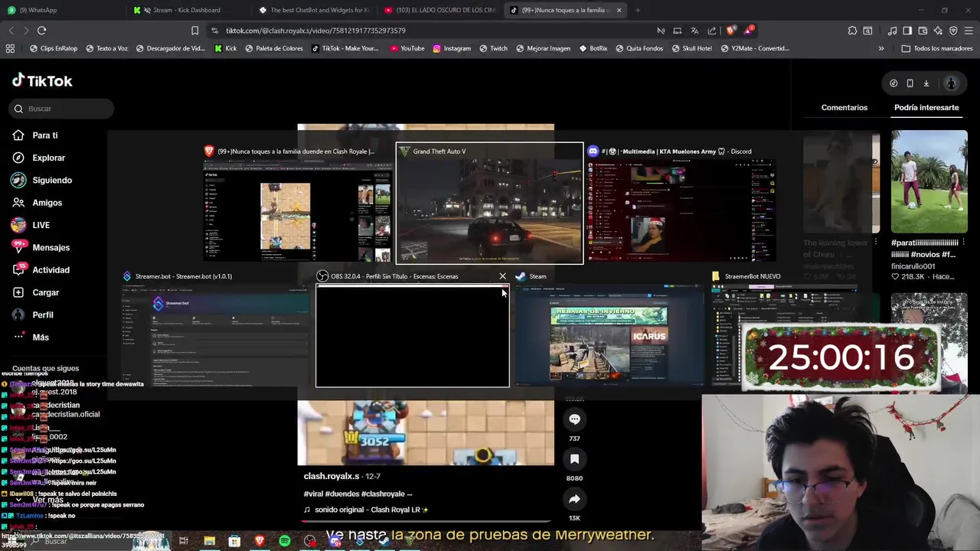Open the BotRix bookmark
Screen dimensions: 980x551
pos(593,48)
